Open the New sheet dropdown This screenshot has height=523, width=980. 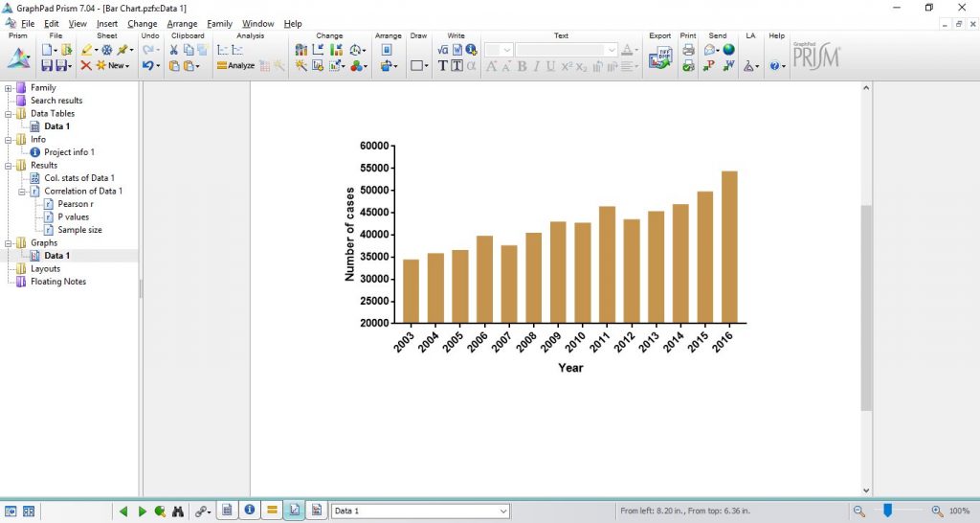point(117,66)
